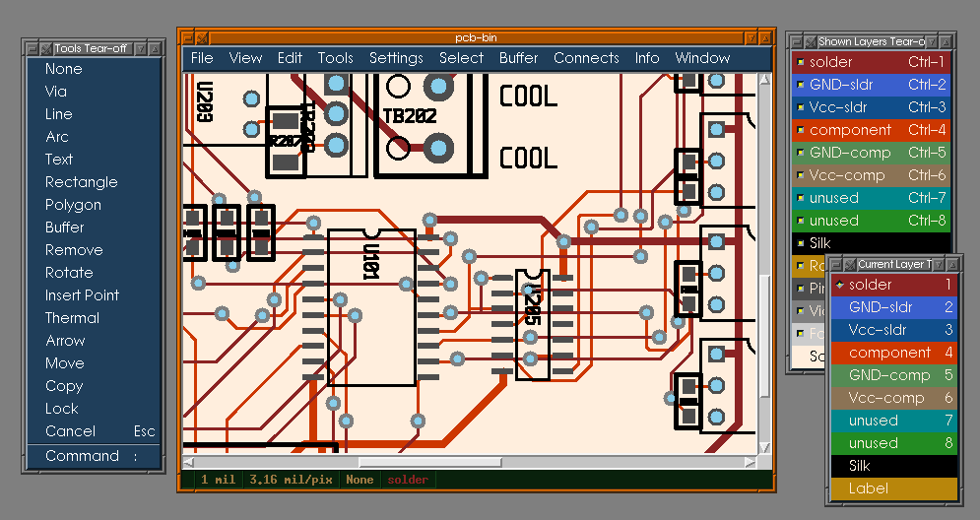This screenshot has height=520, width=980.
Task: Open the Buffer menu
Action: 518,58
